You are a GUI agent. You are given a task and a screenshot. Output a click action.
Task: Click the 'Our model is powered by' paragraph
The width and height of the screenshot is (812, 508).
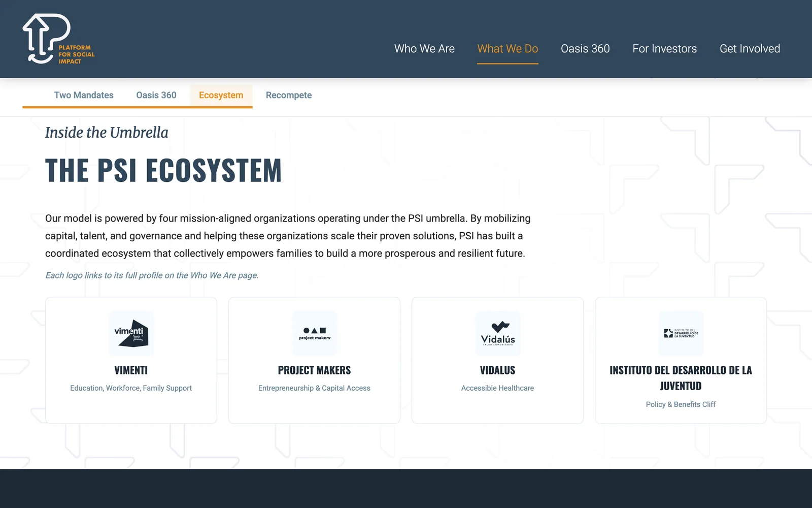click(288, 236)
